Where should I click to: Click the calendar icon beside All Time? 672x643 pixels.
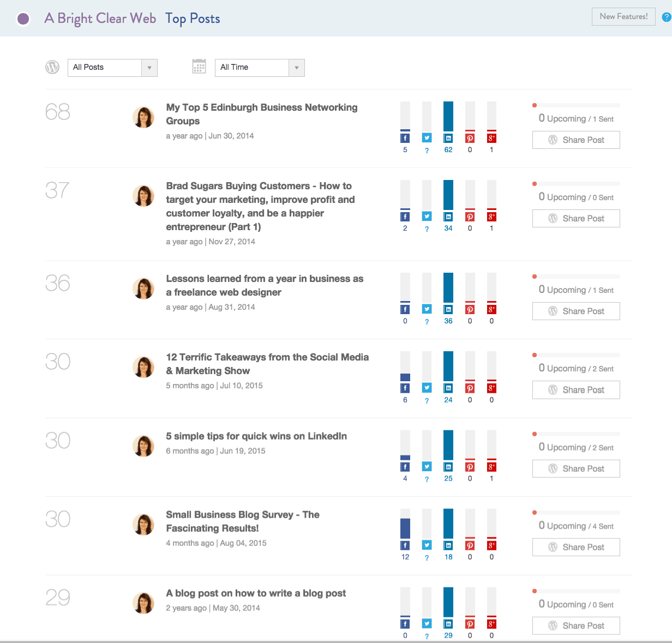199,67
